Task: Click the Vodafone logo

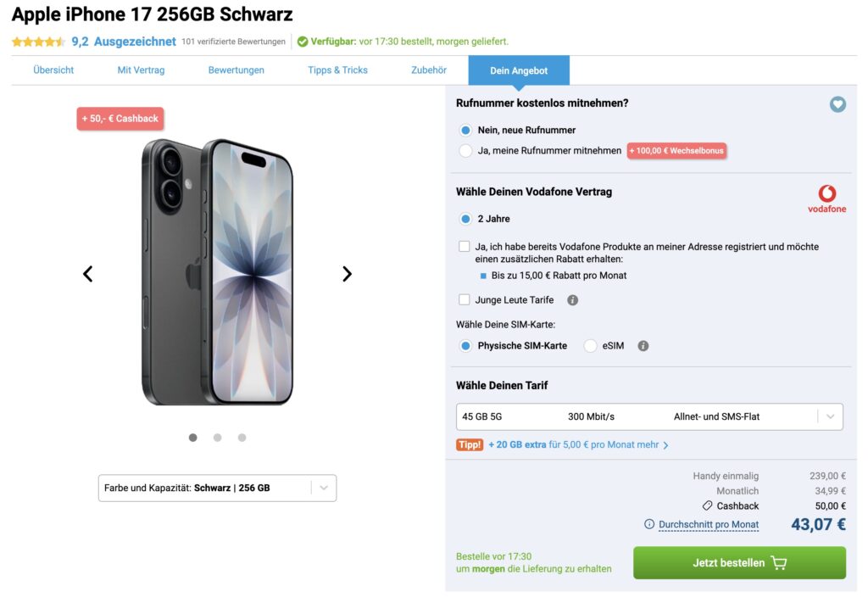Action: [x=826, y=198]
